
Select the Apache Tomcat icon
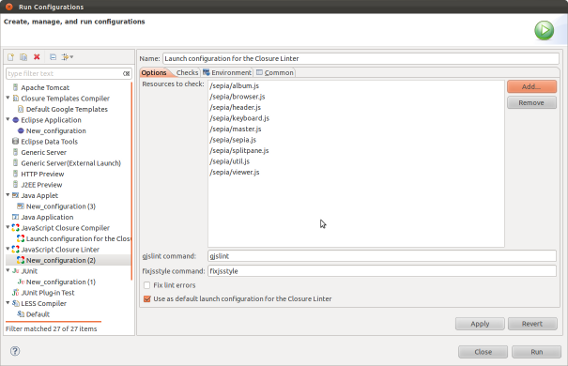tap(15, 87)
